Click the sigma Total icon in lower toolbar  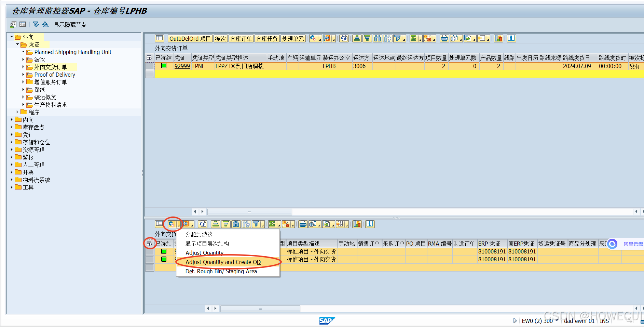(x=272, y=224)
